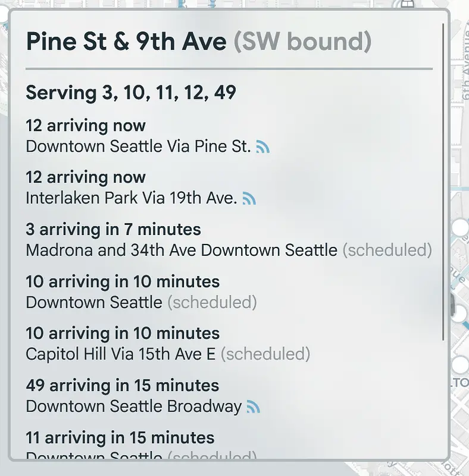Open the route 12 Interlaken Park Via 19th Ave. arrival
This screenshot has width=469, height=476.
(x=132, y=198)
